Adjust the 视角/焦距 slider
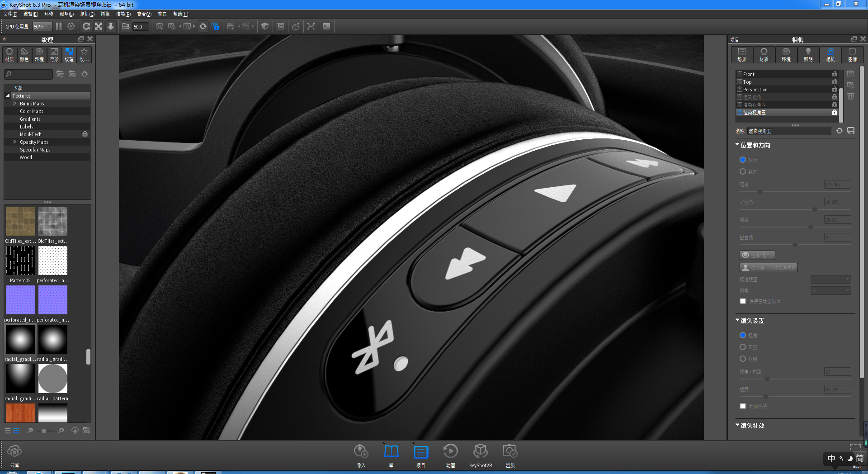 (766, 379)
